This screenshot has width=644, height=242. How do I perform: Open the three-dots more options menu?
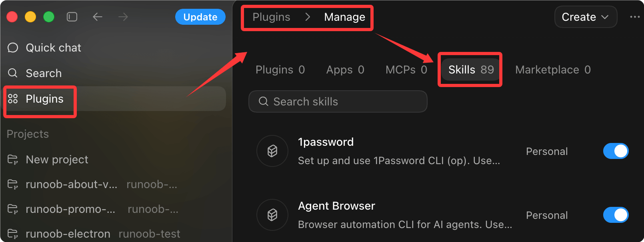pos(635,17)
